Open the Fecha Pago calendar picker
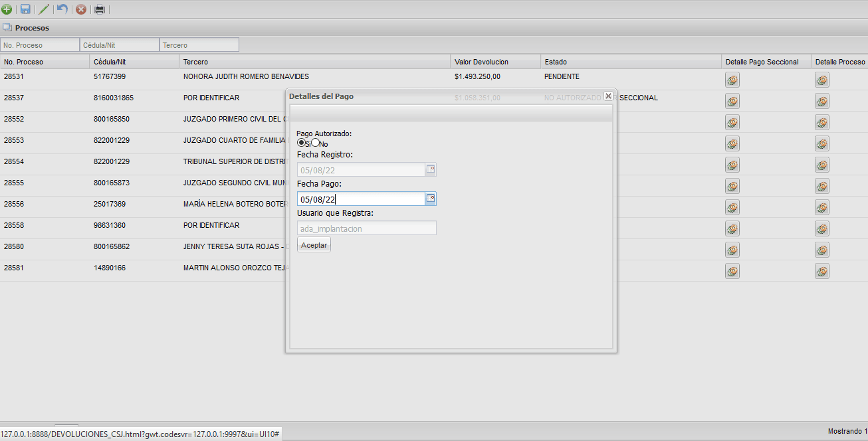The width and height of the screenshot is (868, 441). tap(431, 199)
